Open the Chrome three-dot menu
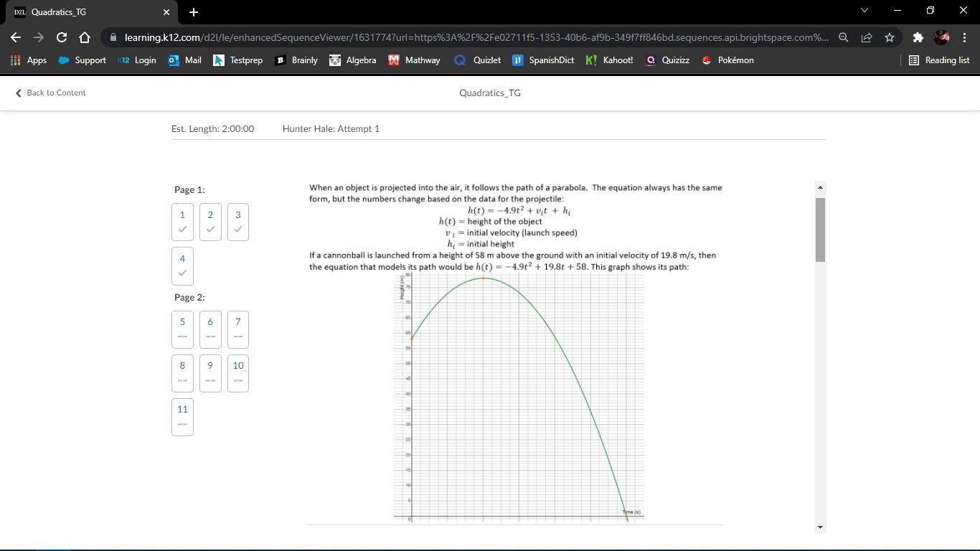Viewport: 980px width, 551px height. tap(964, 37)
